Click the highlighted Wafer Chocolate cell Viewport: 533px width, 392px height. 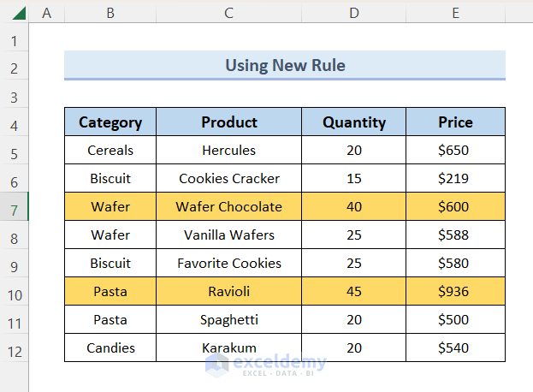tap(228, 207)
